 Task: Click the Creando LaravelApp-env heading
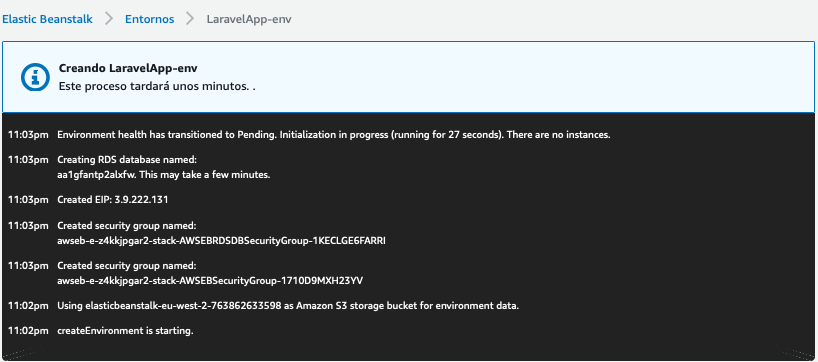click(128, 68)
